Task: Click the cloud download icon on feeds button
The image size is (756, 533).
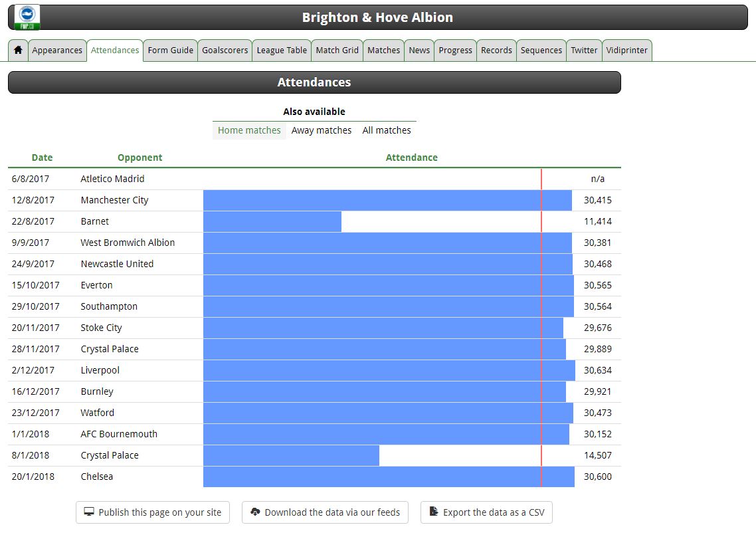Action: point(256,512)
